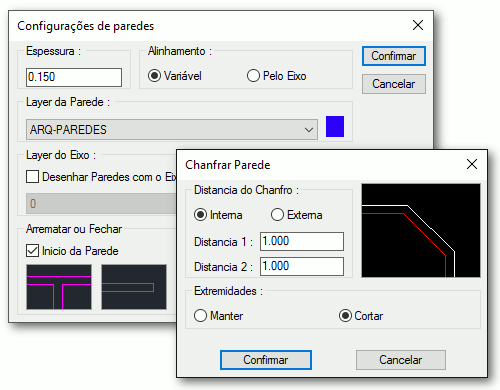Click the Espessura input field showing 0.150
500x390 pixels.
74,77
